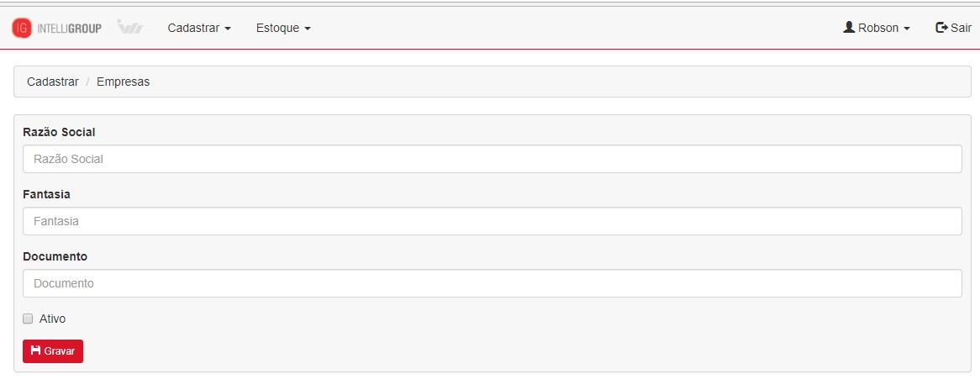Screen dimensions: 980x390
Task: Open the Cadastrar dropdown menu
Action: (x=199, y=28)
